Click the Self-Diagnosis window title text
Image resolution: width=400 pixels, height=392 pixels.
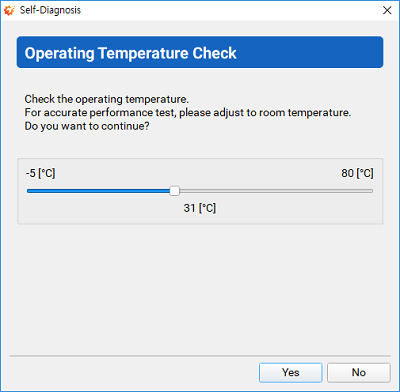[x=50, y=10]
